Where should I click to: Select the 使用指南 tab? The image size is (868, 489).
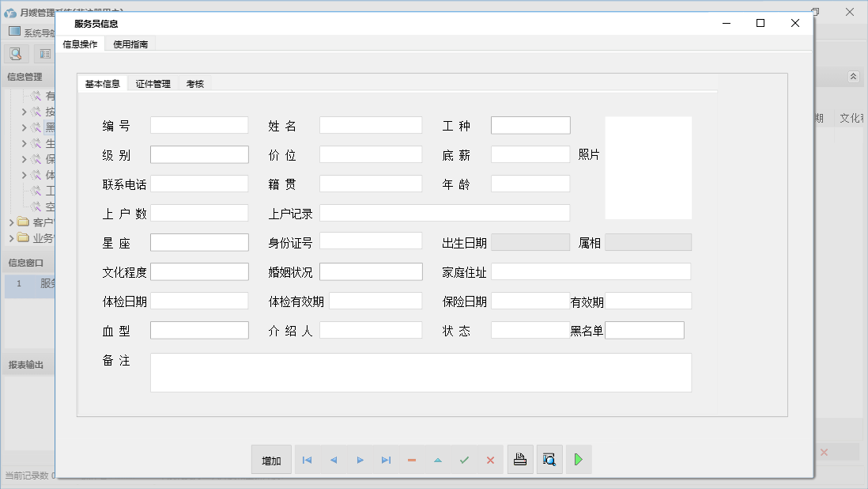[x=130, y=44]
